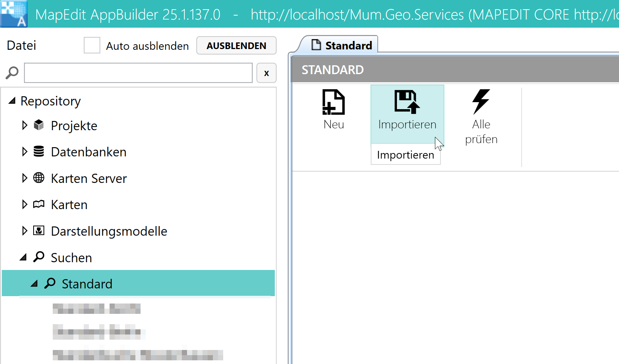Click the Importieren disk icon
This screenshot has width=619, height=364.
click(x=407, y=101)
